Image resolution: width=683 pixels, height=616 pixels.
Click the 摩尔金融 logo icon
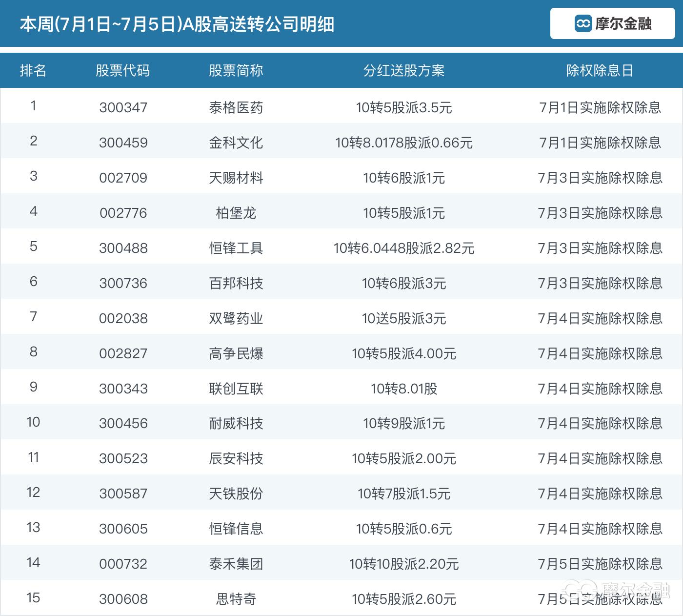(x=583, y=23)
